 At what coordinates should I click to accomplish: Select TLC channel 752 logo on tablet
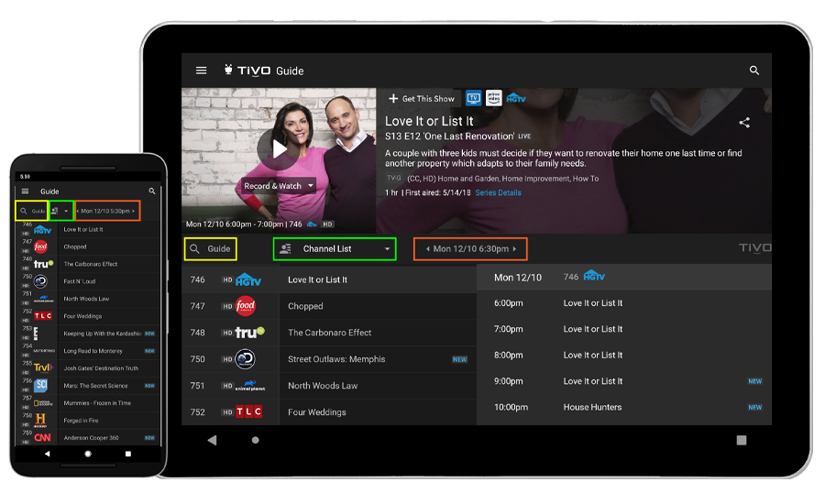[x=248, y=412]
